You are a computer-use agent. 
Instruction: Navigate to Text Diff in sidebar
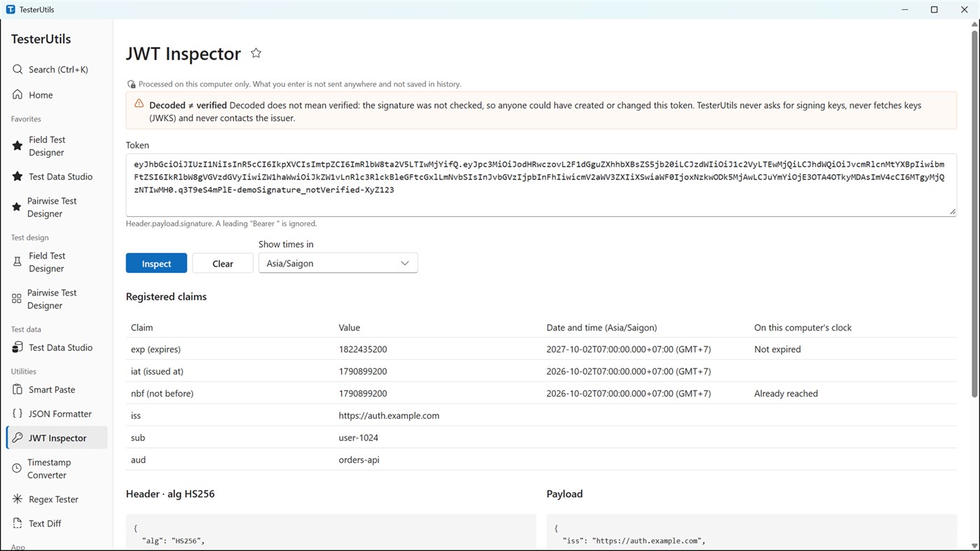click(x=57, y=523)
